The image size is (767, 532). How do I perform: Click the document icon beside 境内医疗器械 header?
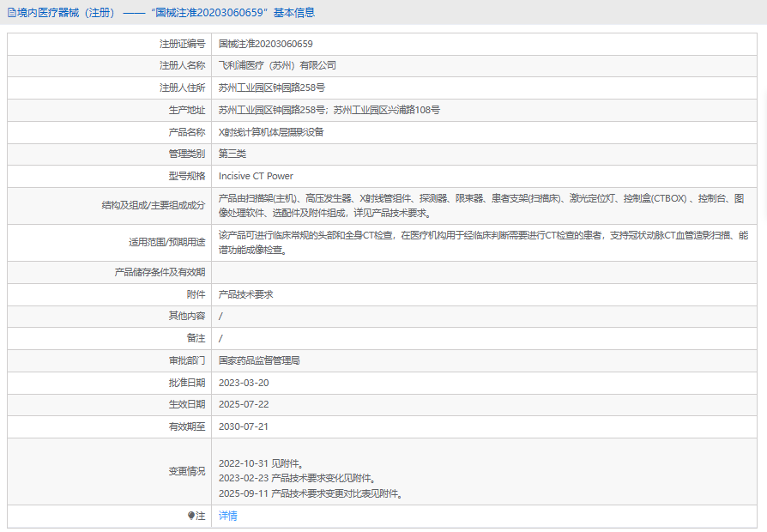(11, 13)
